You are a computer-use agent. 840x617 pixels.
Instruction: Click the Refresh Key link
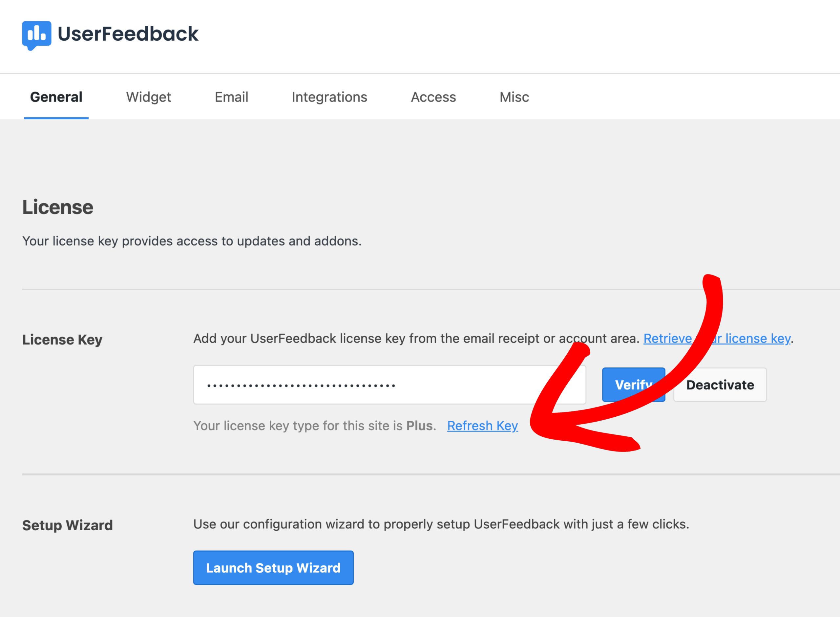(482, 426)
